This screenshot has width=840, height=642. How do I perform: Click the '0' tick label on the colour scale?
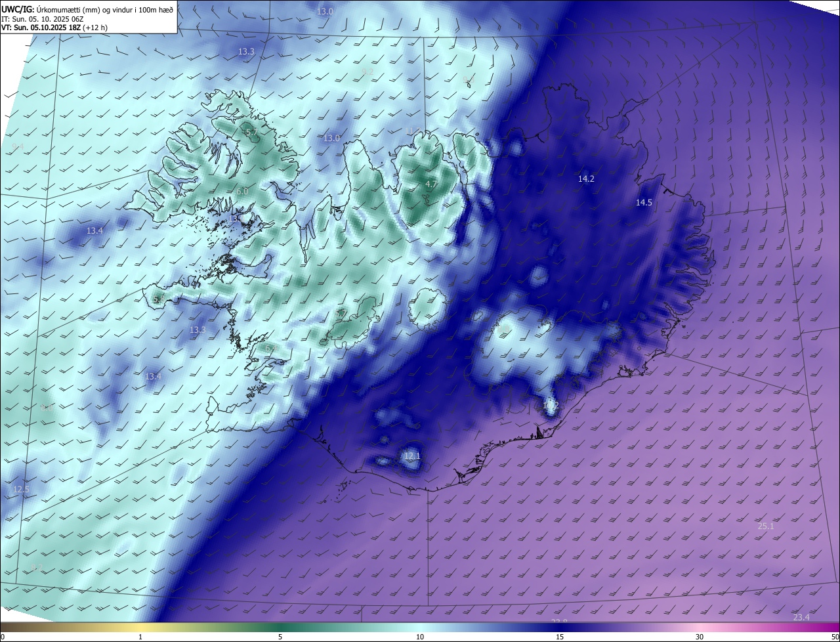click(2, 637)
